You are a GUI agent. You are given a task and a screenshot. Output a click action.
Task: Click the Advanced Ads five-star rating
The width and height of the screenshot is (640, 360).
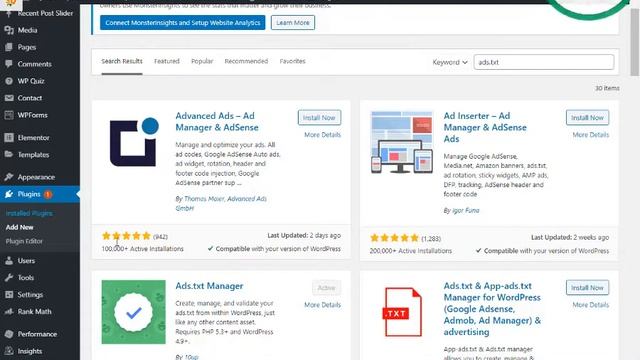126,236
